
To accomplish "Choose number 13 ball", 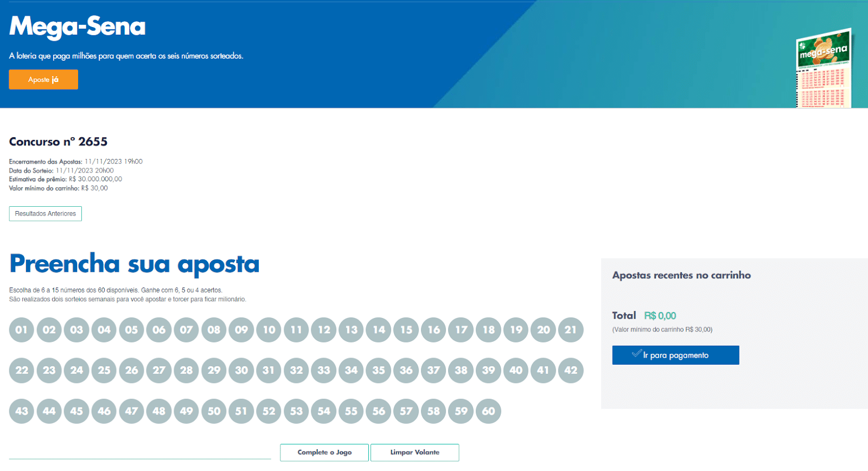I will [x=352, y=330].
